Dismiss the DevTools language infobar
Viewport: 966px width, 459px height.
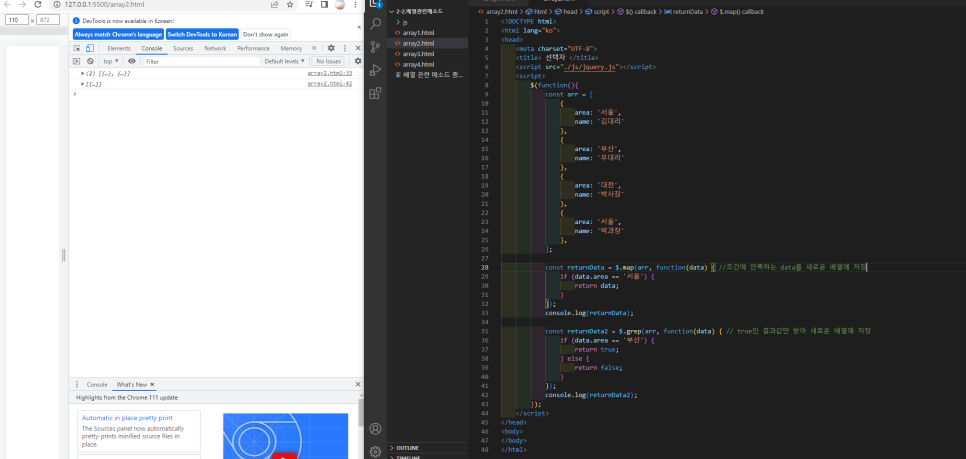coord(359,27)
